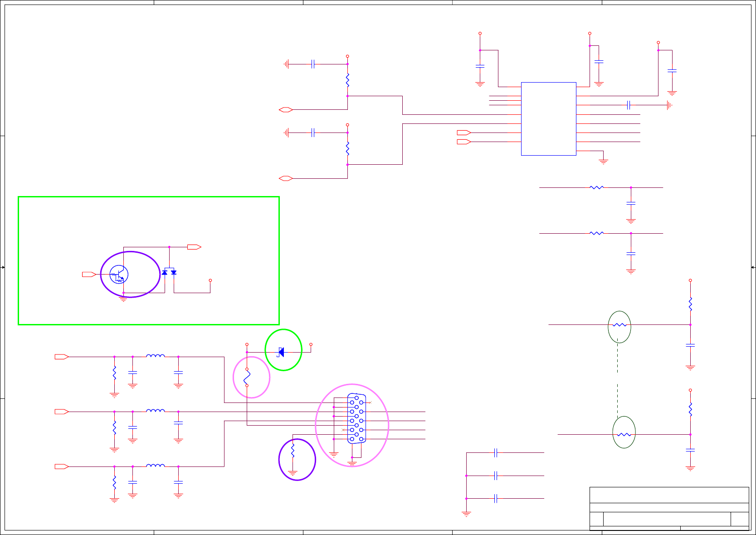Click the top capacitor of the three coupling capacitors

tap(496, 452)
